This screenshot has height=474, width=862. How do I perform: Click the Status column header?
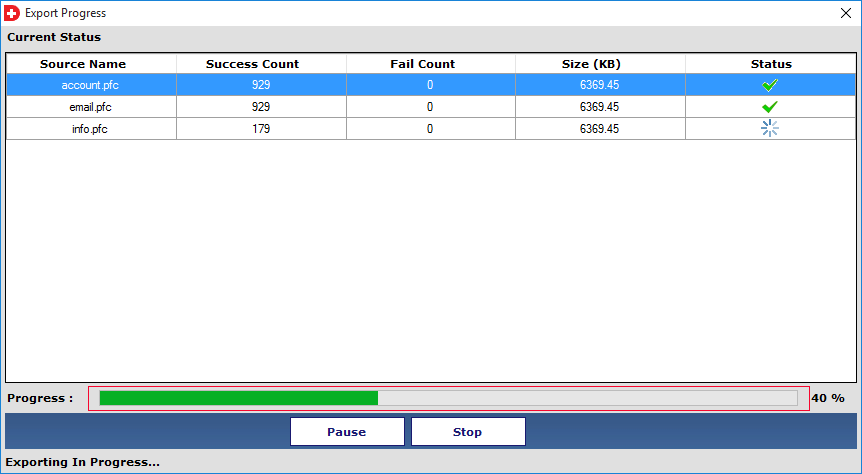tap(771, 64)
